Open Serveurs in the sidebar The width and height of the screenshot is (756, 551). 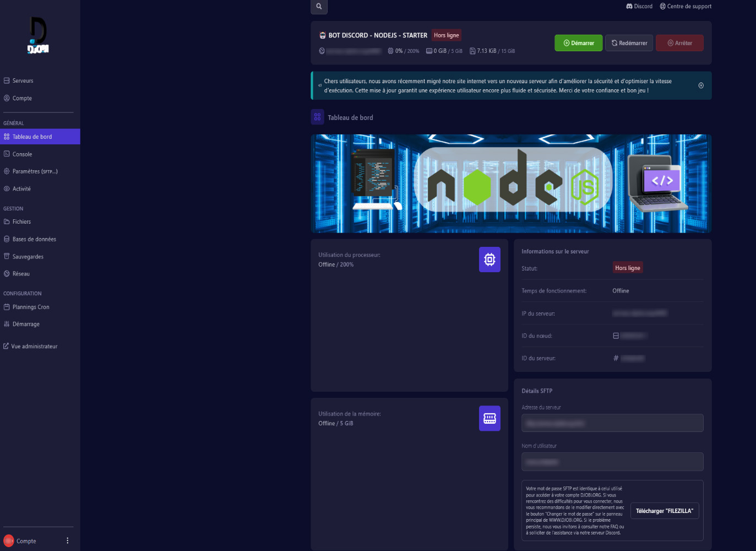coord(40,80)
